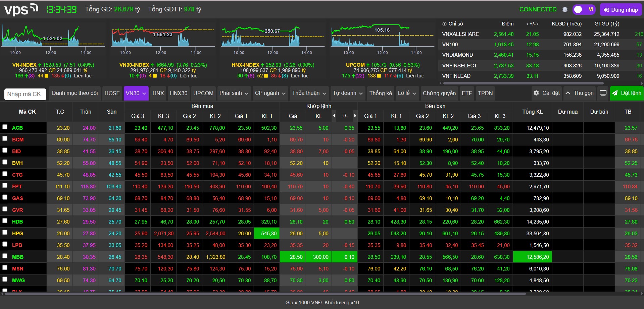Expand the Thỏa thuận dropdown

[309, 93]
